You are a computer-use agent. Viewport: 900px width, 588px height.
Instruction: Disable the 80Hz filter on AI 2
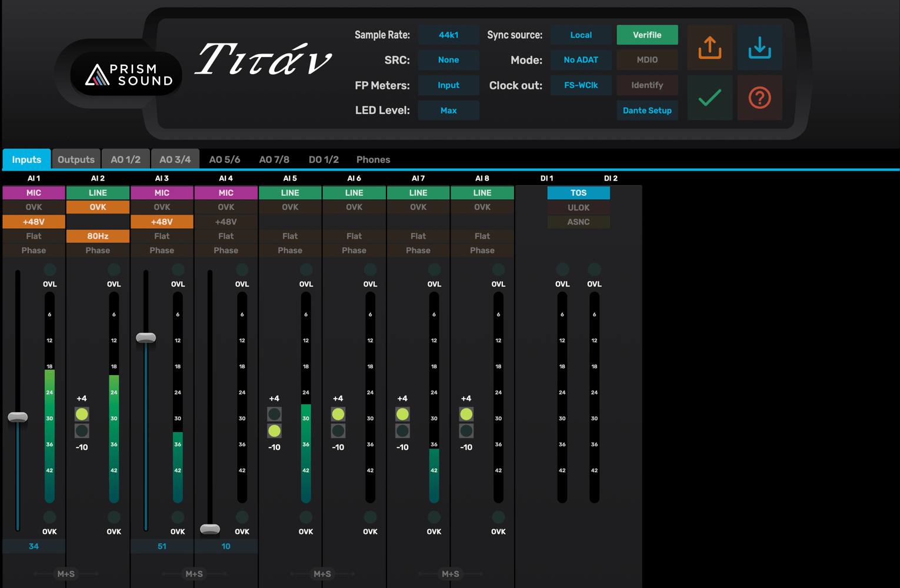coord(98,236)
